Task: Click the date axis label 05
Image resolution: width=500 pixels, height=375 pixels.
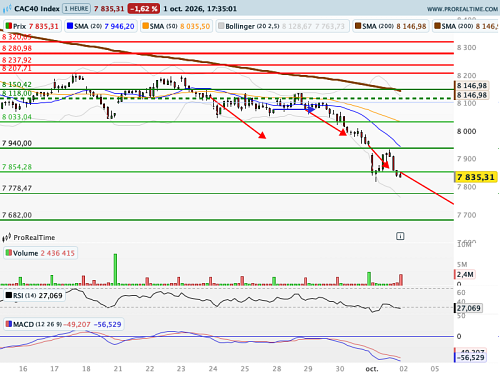Action: (x=435, y=369)
